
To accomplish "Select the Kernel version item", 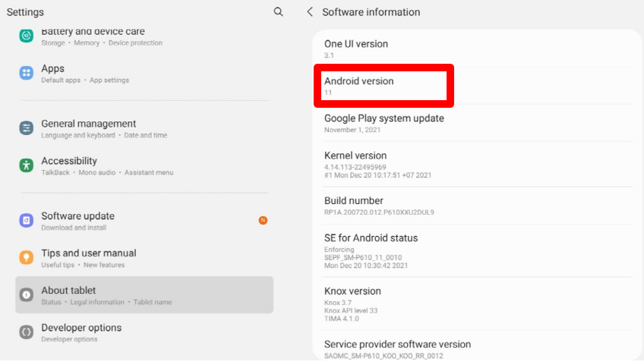I will [471, 165].
